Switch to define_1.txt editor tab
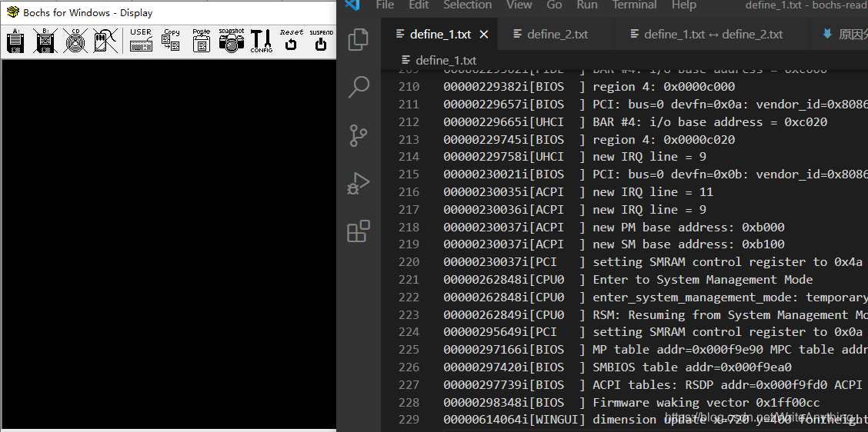 click(x=441, y=35)
